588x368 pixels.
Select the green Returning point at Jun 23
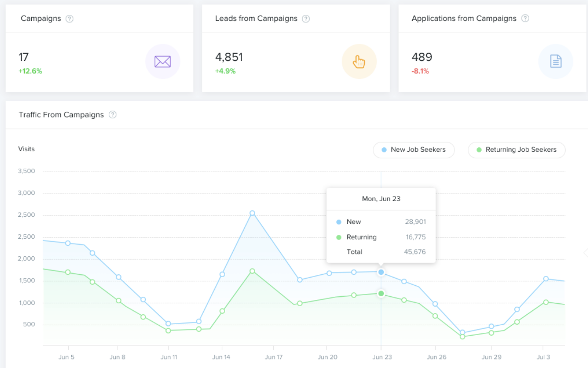[x=381, y=293]
